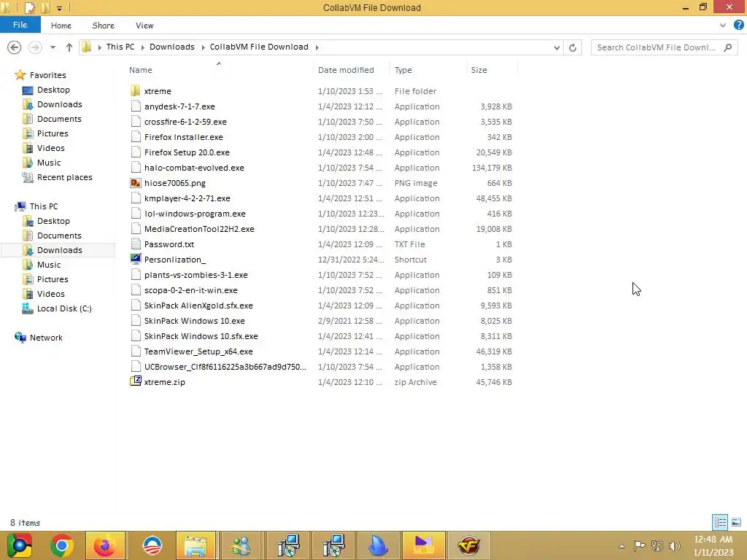Select the xtreme folder icon
Image resolution: width=747 pixels, height=560 pixels.
[135, 91]
